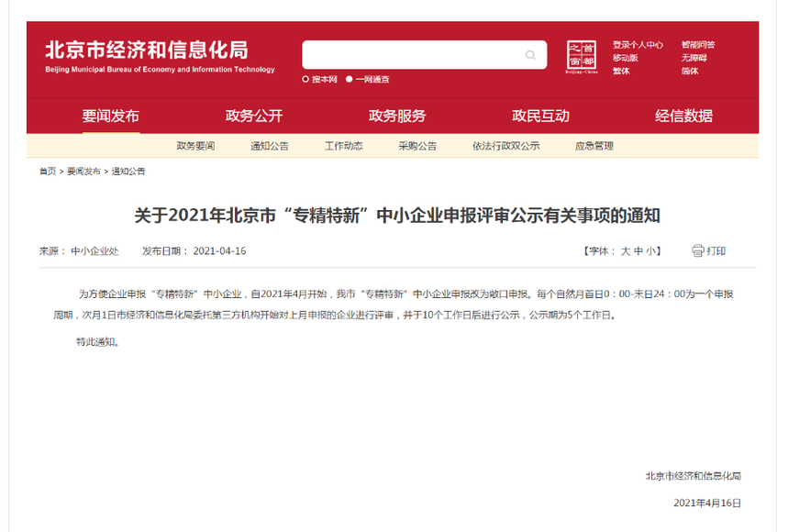Set font size to 中

[638, 250]
